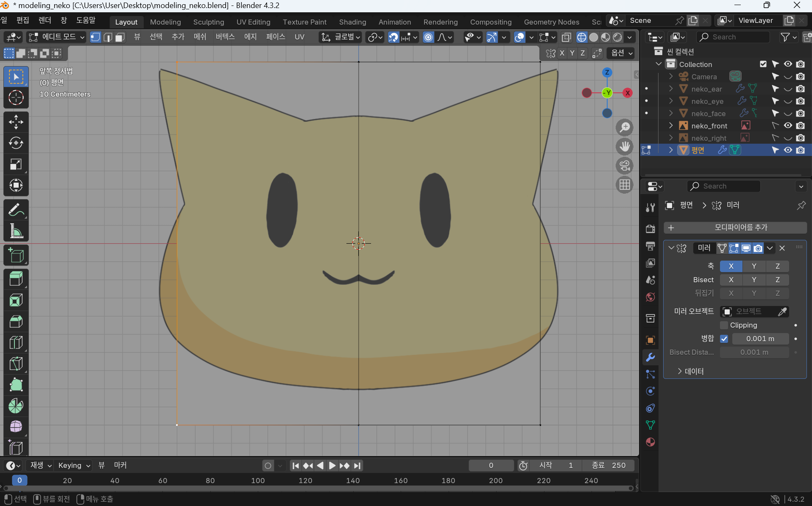This screenshot has height=506, width=812.
Task: Open the Object Data properties tab
Action: 650,425
